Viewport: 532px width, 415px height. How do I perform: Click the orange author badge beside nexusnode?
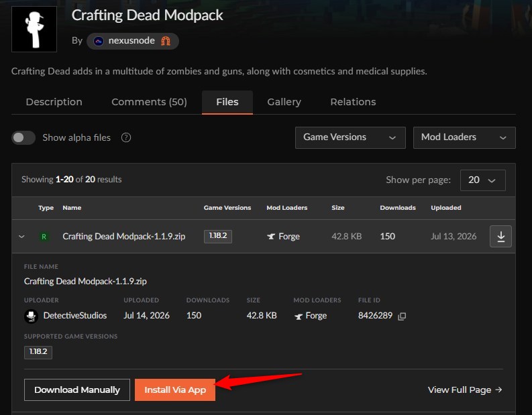point(166,41)
